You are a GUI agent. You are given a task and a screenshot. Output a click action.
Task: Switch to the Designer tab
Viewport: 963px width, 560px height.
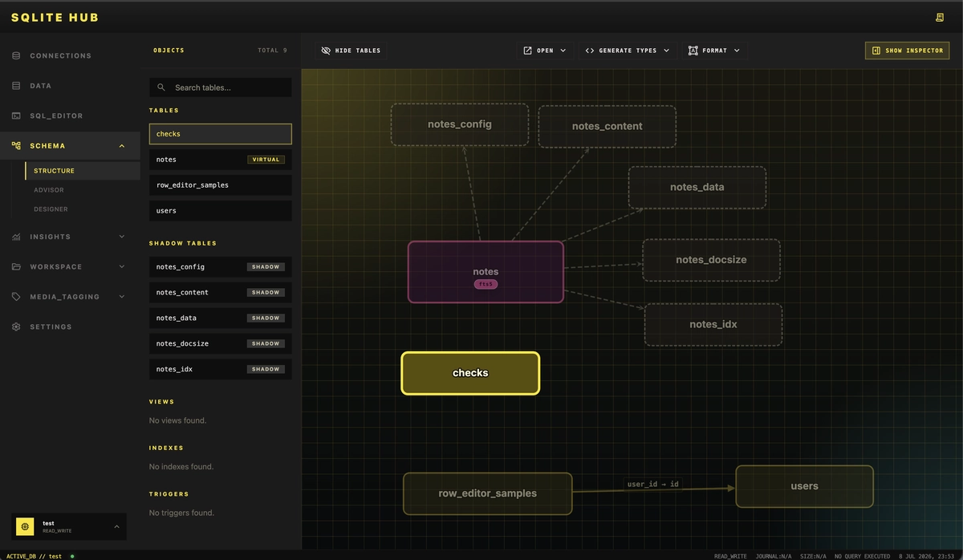pos(51,209)
